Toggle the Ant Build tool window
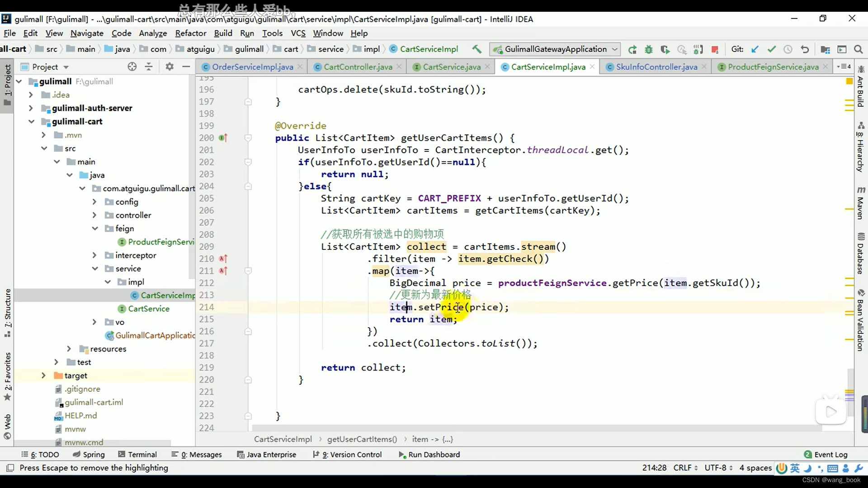This screenshot has width=868, height=488. tap(861, 86)
